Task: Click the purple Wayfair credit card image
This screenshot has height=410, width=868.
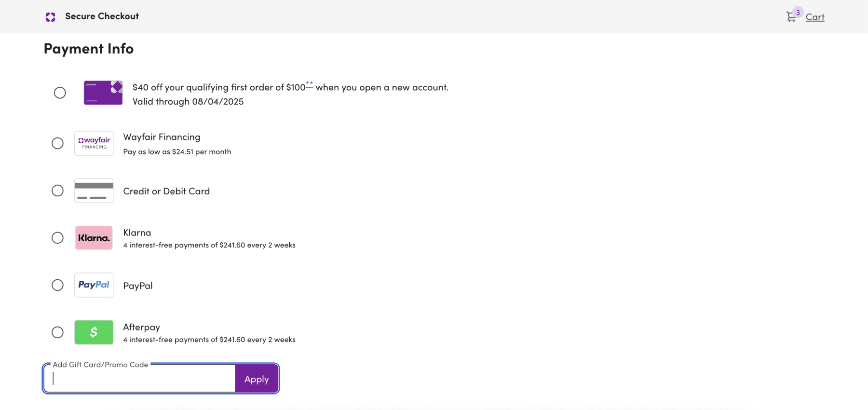Action: pos(103,93)
